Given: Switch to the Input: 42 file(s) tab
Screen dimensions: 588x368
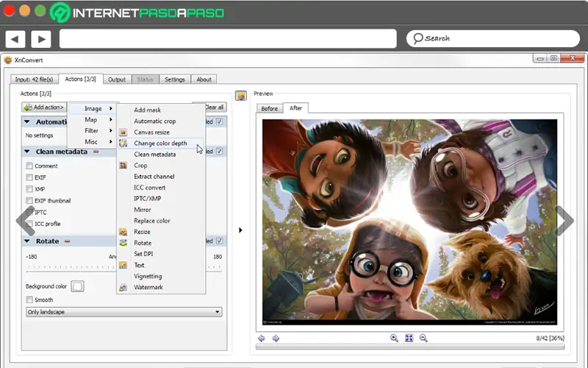Looking at the screenshot, I should [34, 79].
